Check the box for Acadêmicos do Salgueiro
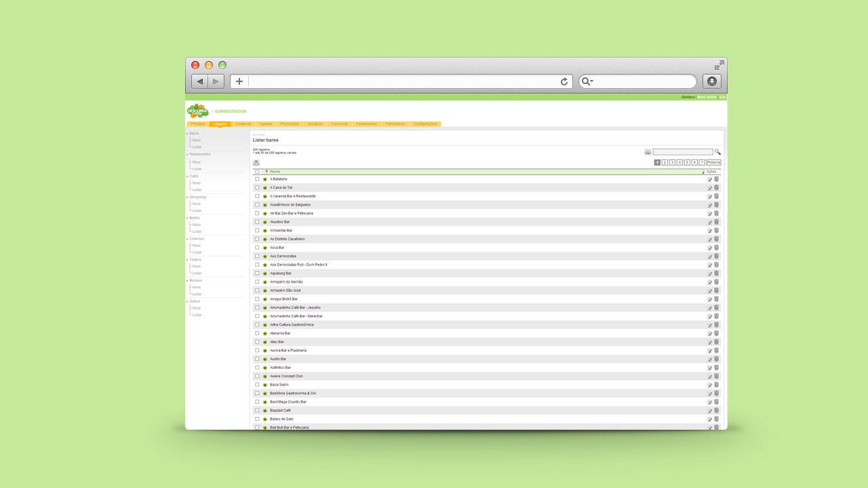 [x=257, y=205]
